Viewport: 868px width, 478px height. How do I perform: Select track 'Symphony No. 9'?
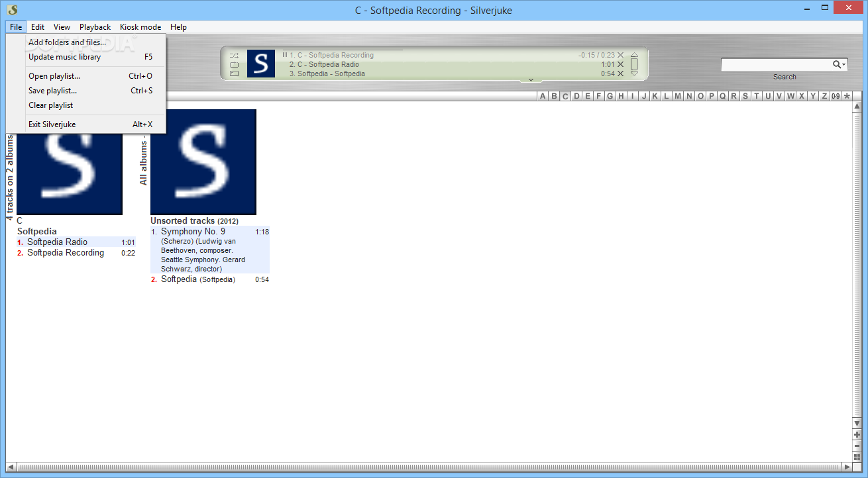(x=210, y=250)
